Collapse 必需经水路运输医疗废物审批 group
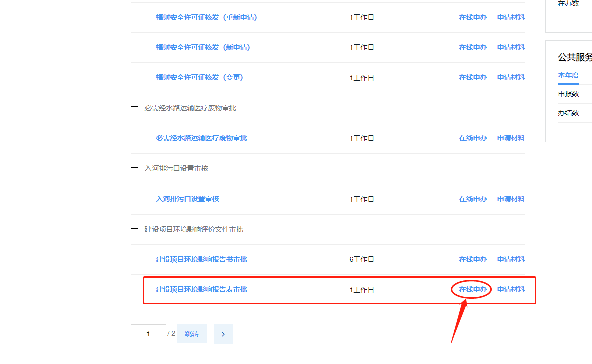Screen dimensions: 592x364 (134, 107)
